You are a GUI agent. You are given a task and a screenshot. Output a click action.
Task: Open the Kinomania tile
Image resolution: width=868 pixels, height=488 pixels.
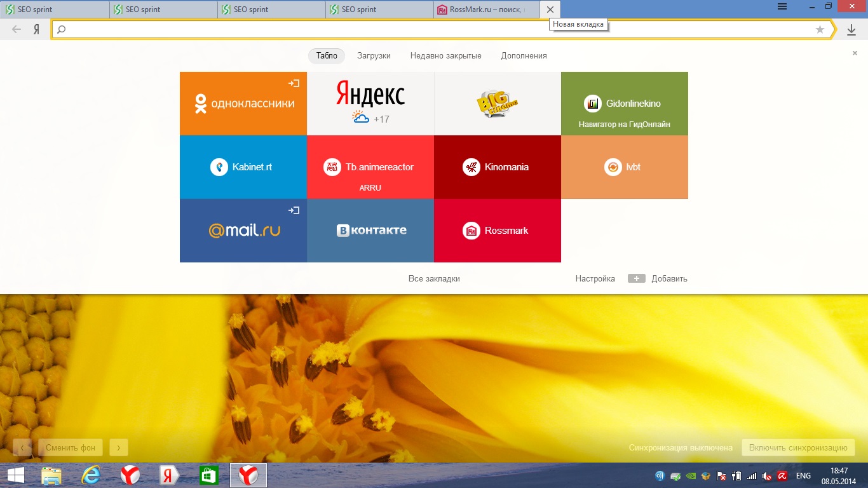(x=498, y=167)
